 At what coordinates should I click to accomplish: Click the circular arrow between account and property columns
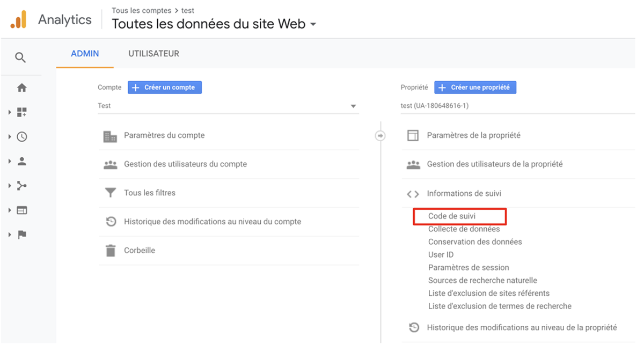coord(380,136)
